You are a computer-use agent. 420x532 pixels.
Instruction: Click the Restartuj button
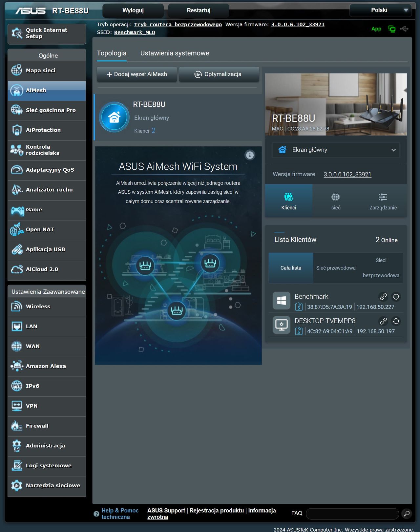point(199,10)
